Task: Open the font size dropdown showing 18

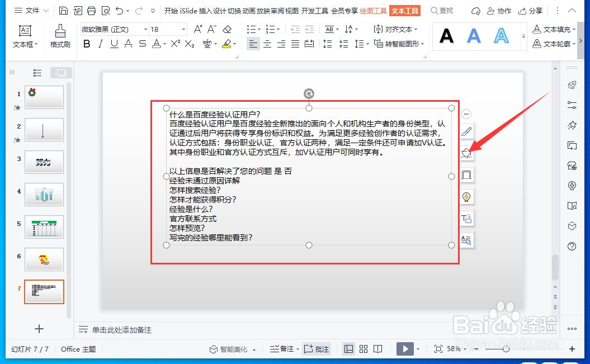Action: (x=183, y=29)
